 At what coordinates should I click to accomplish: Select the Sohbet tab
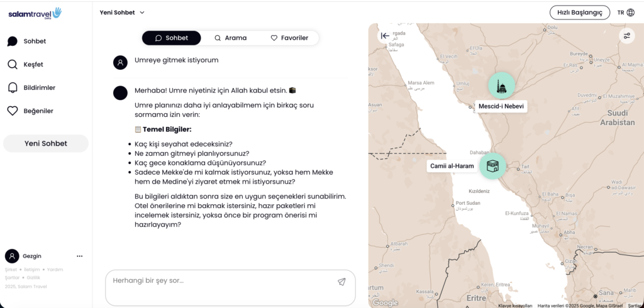[171, 38]
